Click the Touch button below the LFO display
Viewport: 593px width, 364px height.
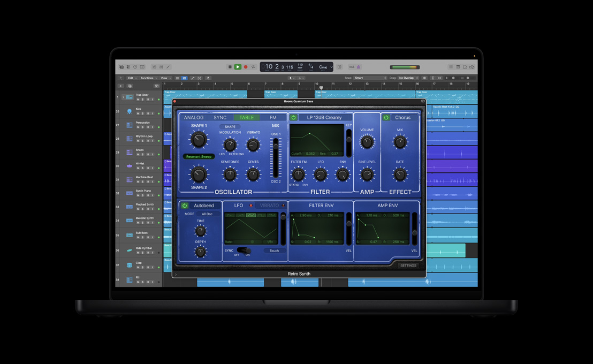click(x=275, y=251)
